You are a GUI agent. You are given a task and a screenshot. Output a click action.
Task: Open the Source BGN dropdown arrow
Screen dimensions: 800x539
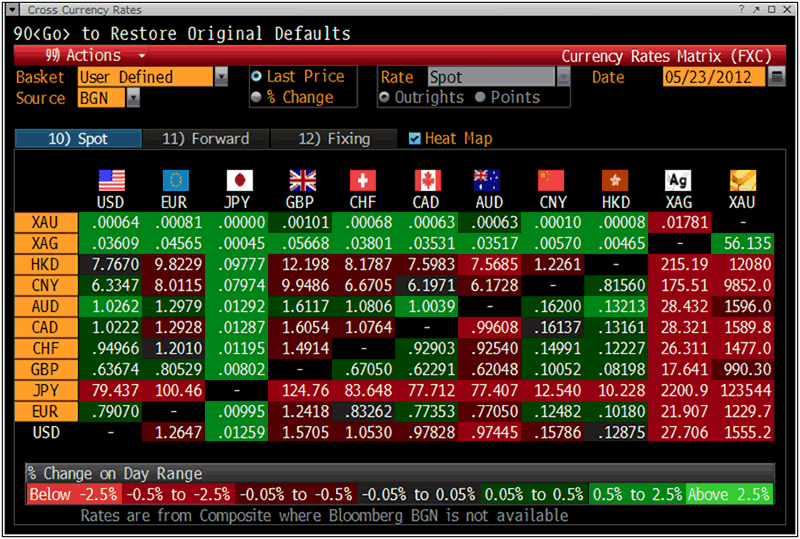[133, 97]
